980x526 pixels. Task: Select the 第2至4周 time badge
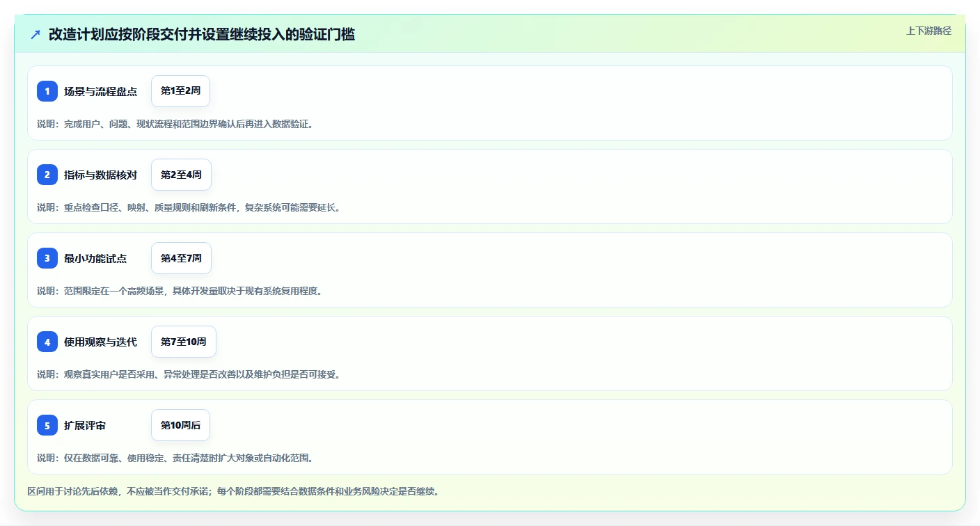(x=181, y=175)
